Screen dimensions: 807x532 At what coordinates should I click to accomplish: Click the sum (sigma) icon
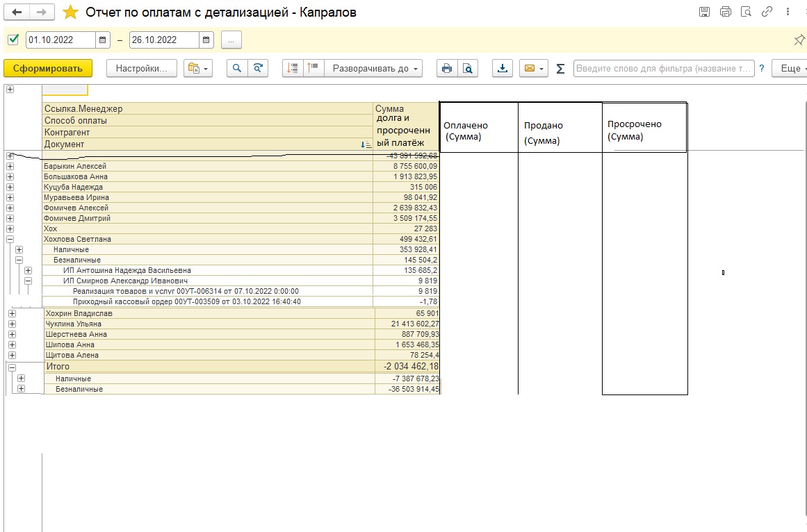pos(560,69)
